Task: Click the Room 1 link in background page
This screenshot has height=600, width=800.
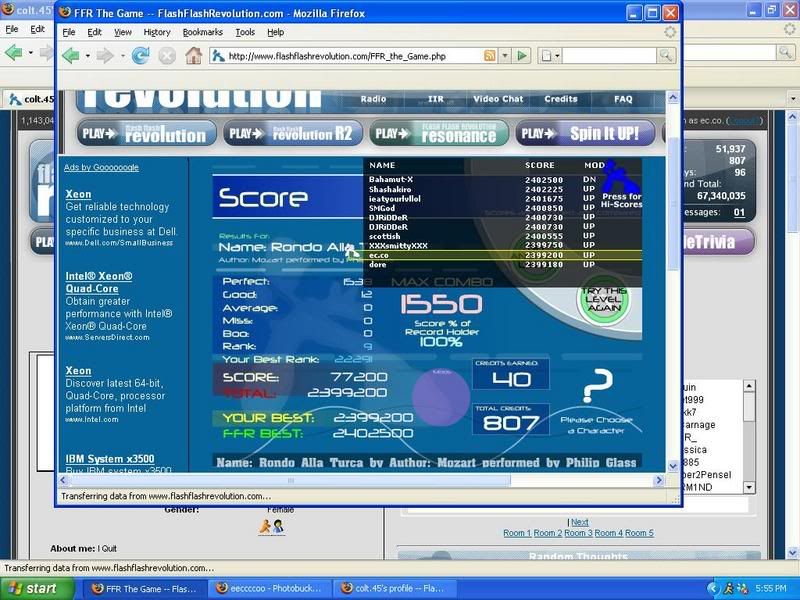Action: 517,533
